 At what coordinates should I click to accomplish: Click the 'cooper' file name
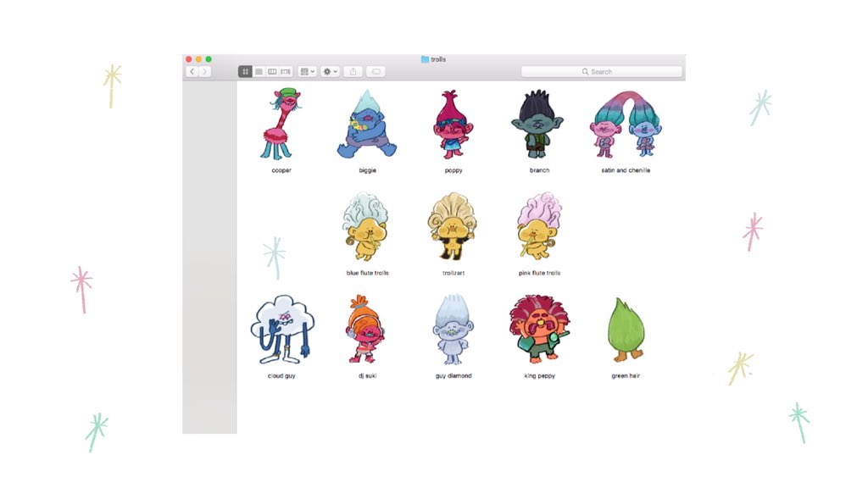(x=281, y=170)
